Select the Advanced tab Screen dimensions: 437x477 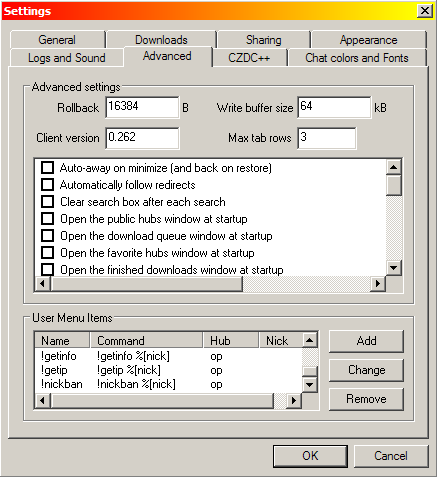167,56
